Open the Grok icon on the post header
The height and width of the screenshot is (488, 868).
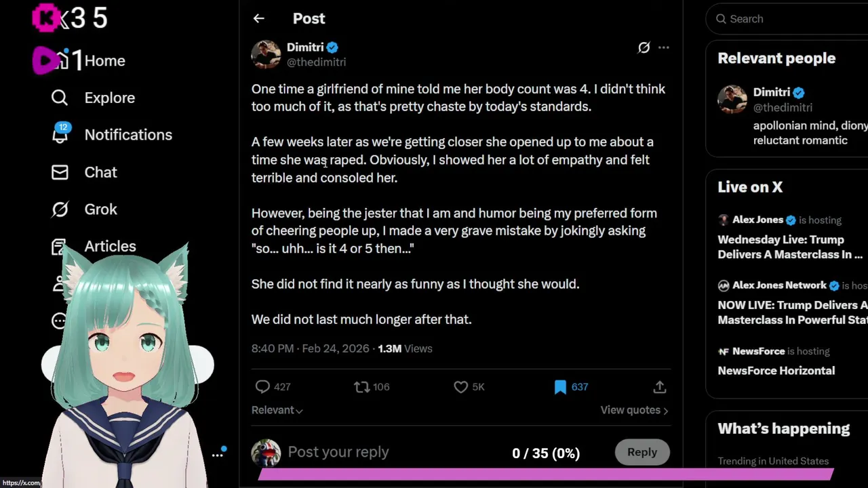click(644, 47)
